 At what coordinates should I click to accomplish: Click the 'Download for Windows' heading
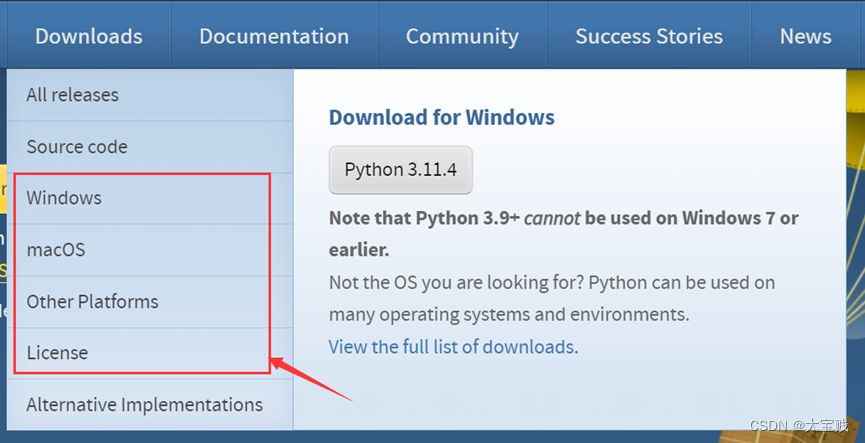coord(442,118)
